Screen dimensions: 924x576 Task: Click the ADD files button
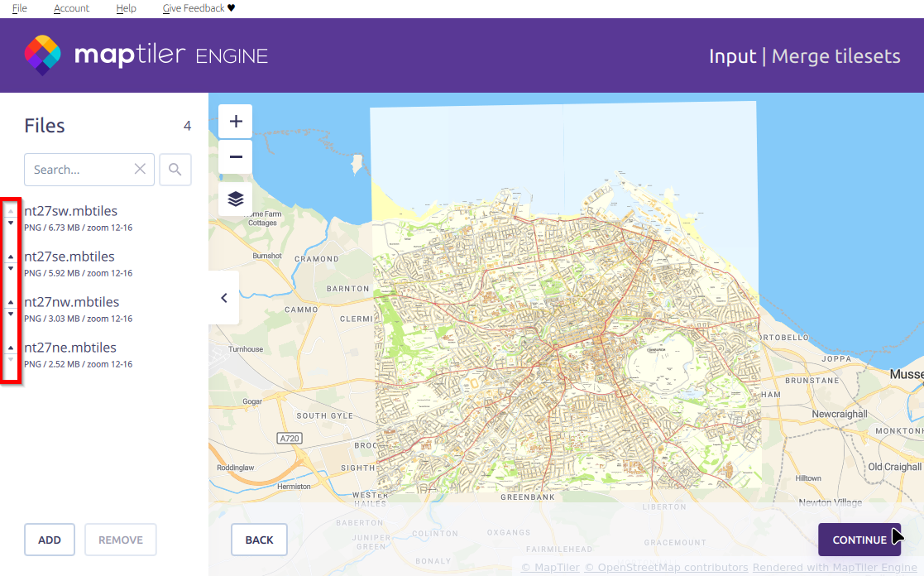pos(50,540)
